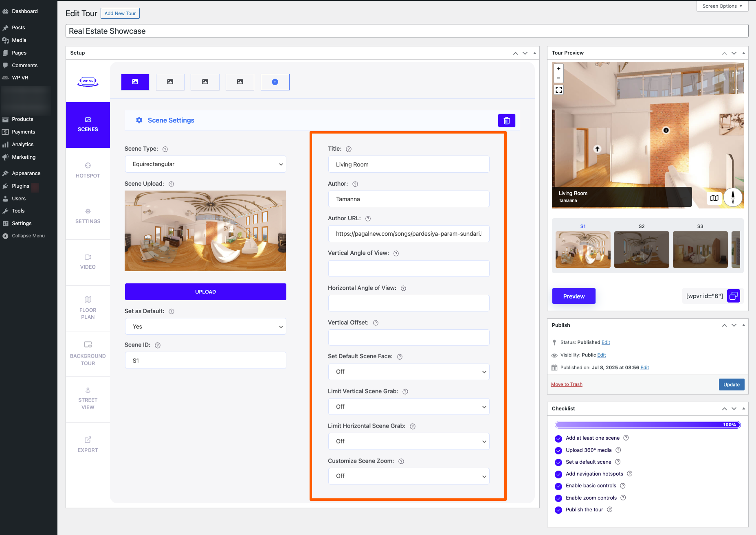Open the Set as Default dropdown
The height and width of the screenshot is (535, 756).
[205, 327]
